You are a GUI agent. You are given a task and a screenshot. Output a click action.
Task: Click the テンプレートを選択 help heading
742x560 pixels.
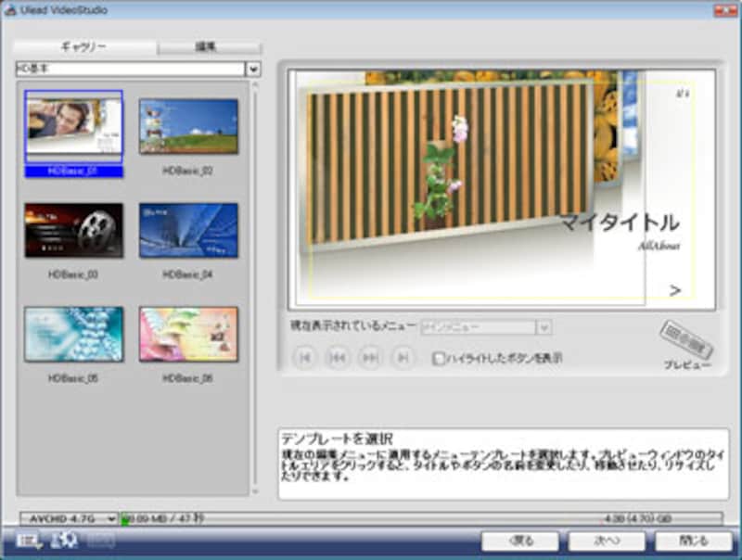coord(337,439)
